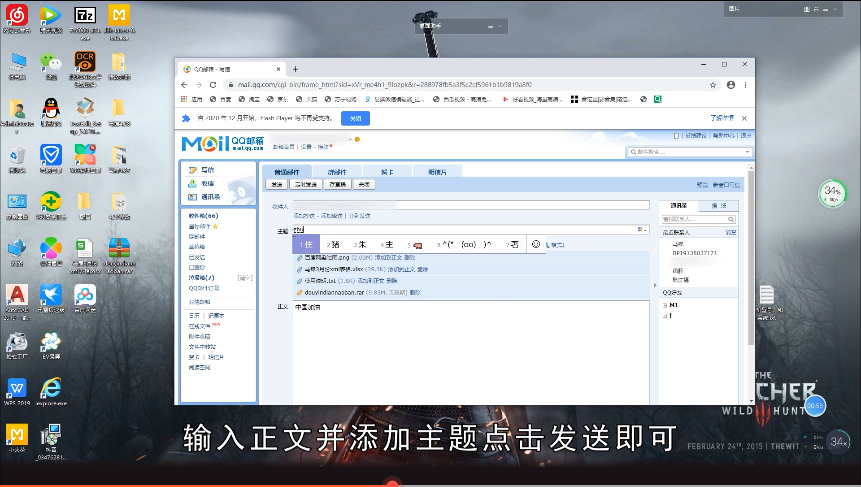861x487 pixels.
Task: Click the QQ Mail logo
Action: 222,144
